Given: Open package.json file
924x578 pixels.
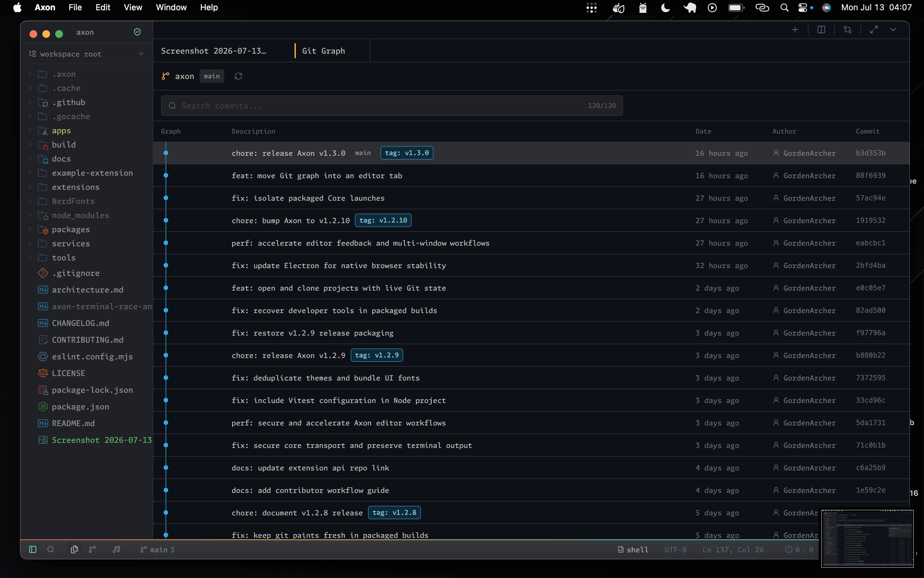Looking at the screenshot, I should (80, 406).
